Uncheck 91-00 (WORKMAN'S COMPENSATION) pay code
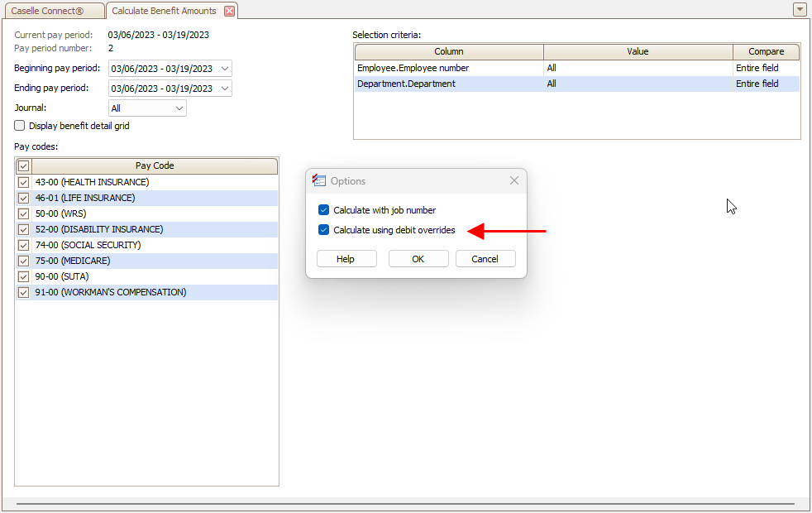 point(23,292)
